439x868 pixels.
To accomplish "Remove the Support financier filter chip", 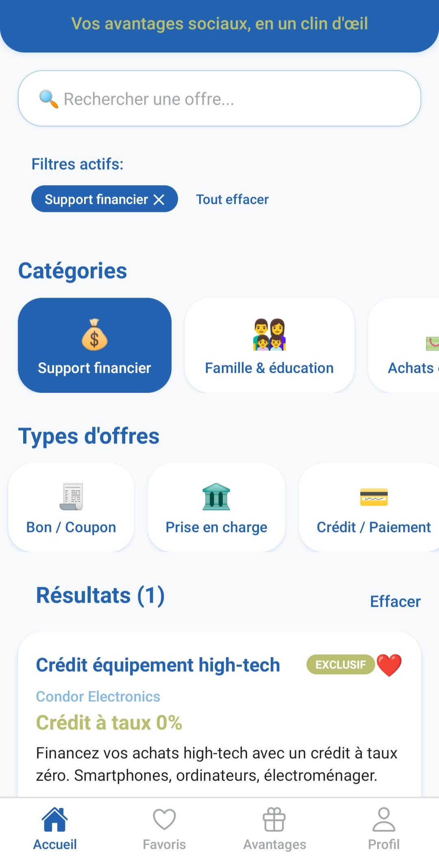I will click(160, 199).
